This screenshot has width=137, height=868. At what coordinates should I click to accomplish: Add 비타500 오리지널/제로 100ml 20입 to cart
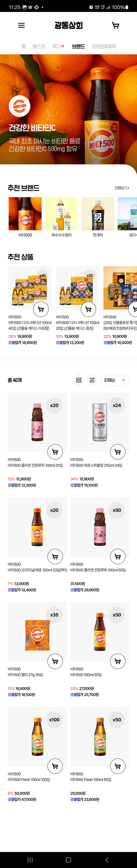[55, 556]
